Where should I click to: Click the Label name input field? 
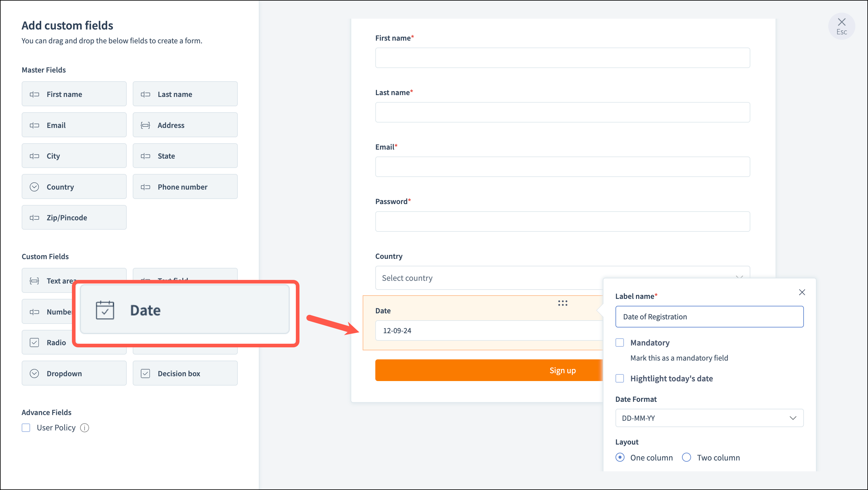(709, 316)
